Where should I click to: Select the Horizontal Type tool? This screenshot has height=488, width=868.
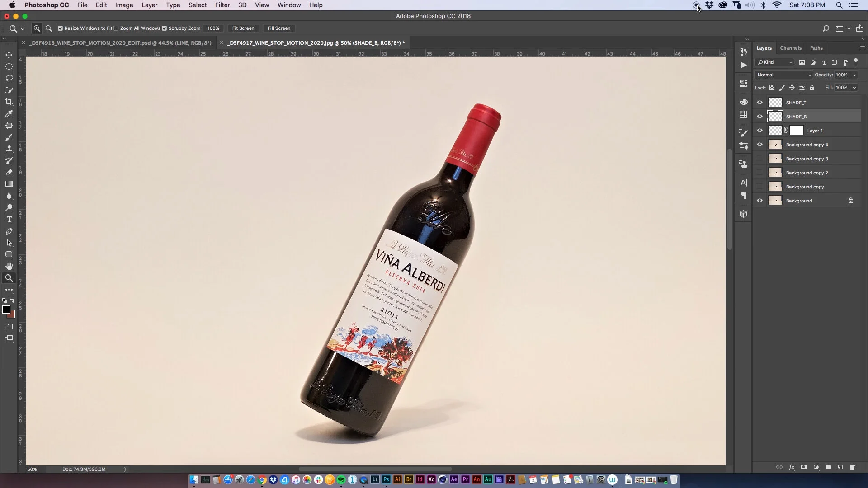point(9,219)
